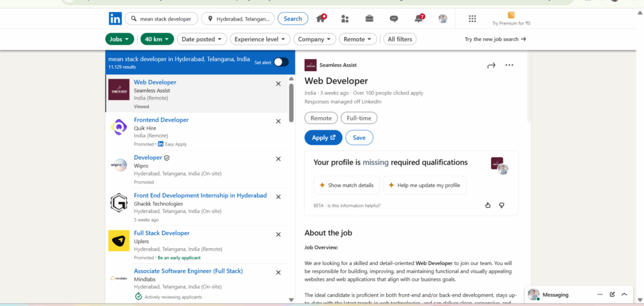The image size is (644, 306).
Task: Open All filters panel
Action: [400, 39]
